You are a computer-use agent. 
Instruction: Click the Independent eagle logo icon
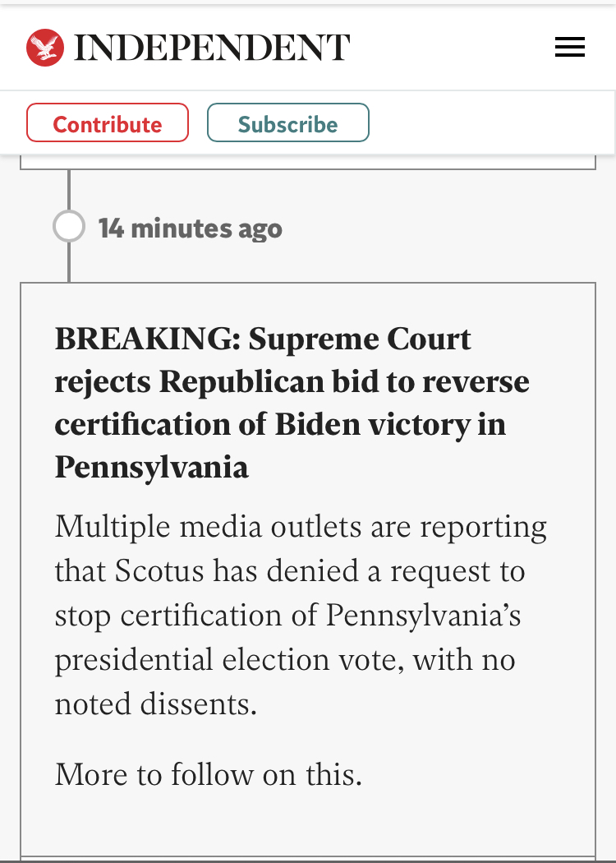click(45, 48)
